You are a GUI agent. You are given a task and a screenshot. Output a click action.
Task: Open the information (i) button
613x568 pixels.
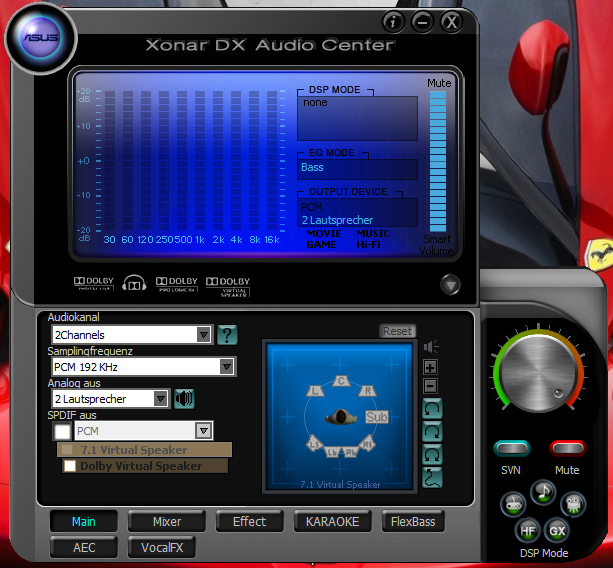[393, 22]
